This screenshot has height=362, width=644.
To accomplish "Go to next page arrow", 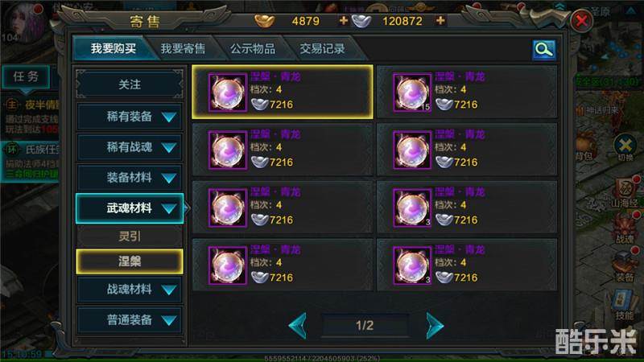I will click(435, 326).
